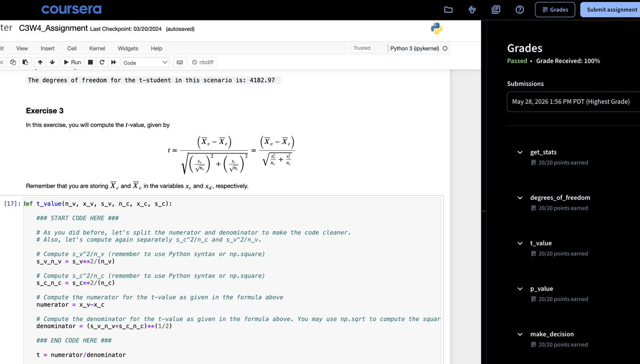Expand the make_decision grade item
Viewport: 640px width, 364px height.
tap(520, 334)
